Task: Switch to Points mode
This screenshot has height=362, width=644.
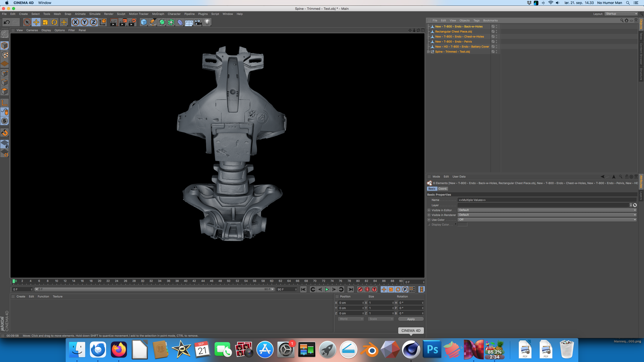Action: 5,73
